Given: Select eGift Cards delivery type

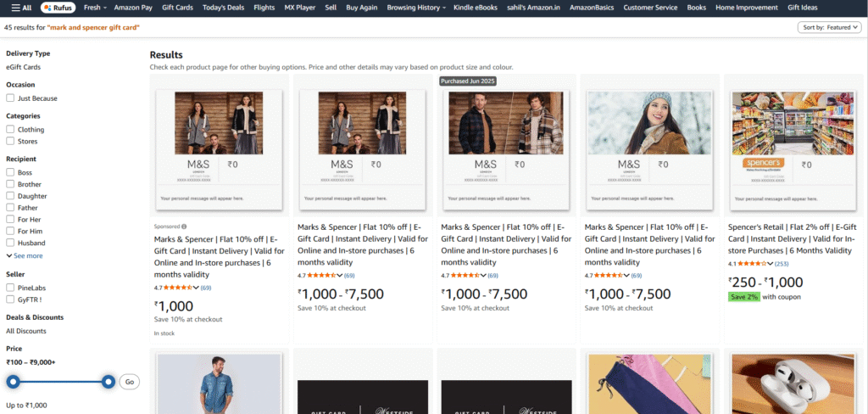Looking at the screenshot, I should 23,67.
